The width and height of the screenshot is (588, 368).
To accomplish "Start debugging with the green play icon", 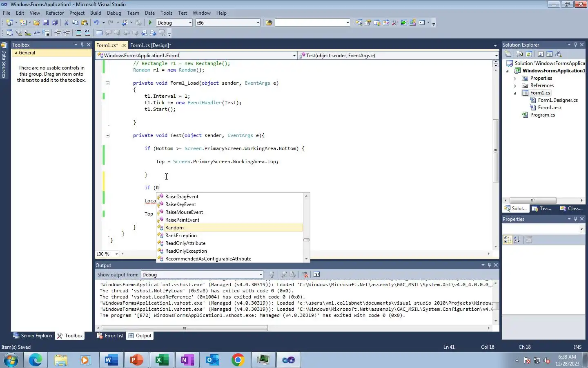I will pos(150,23).
